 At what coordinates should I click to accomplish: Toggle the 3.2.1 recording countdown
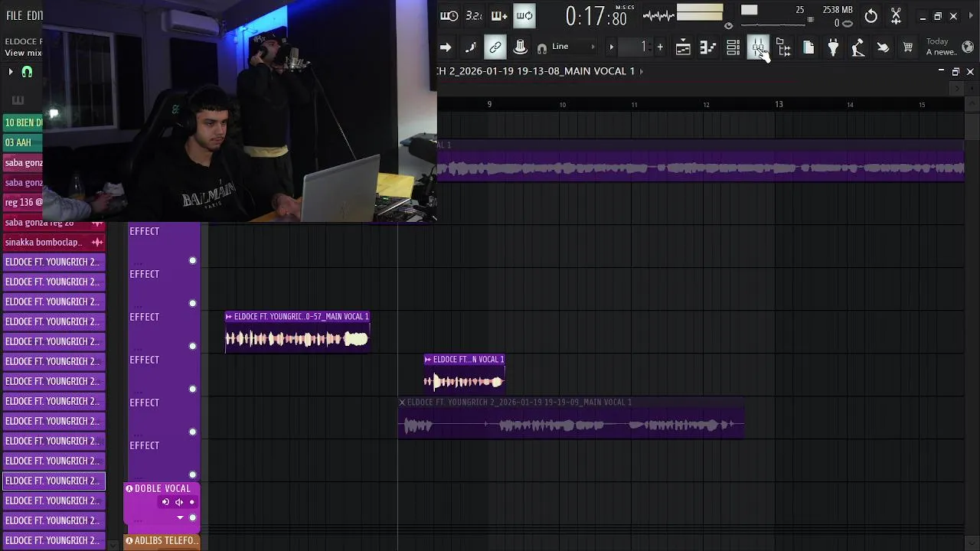[x=474, y=15]
